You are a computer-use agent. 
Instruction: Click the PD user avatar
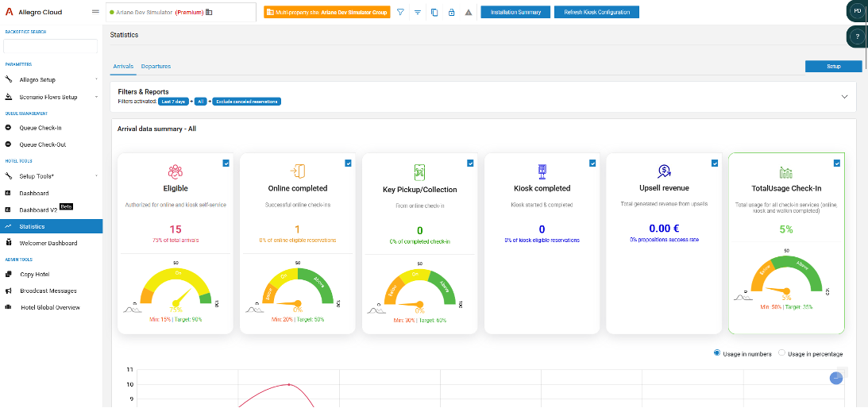tap(857, 11)
